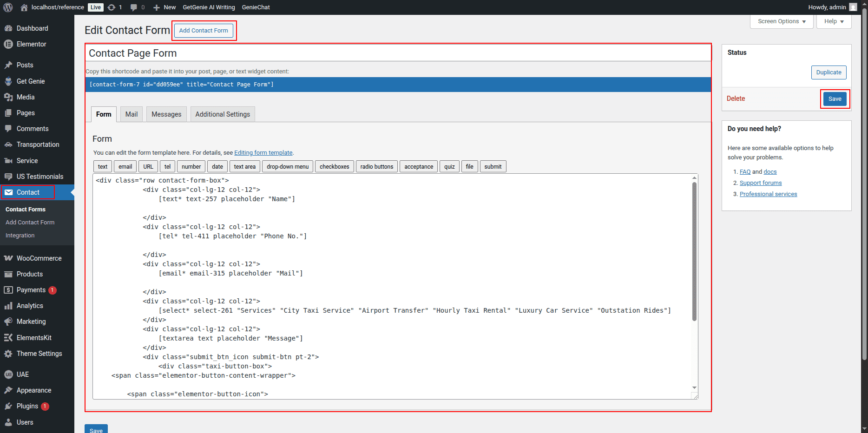
Task: Click the Contact Page Form title field
Action: tap(398, 53)
